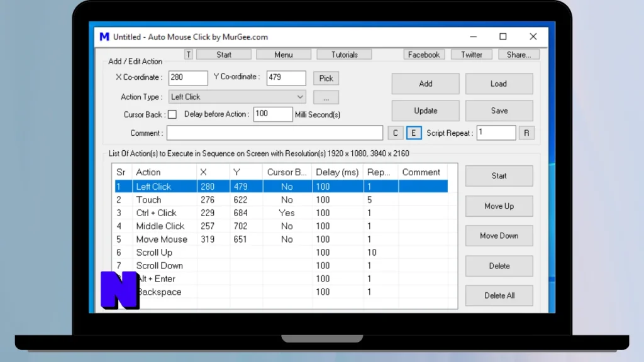The height and width of the screenshot is (362, 644).
Task: Click the E button beside Comment
Action: (414, 133)
